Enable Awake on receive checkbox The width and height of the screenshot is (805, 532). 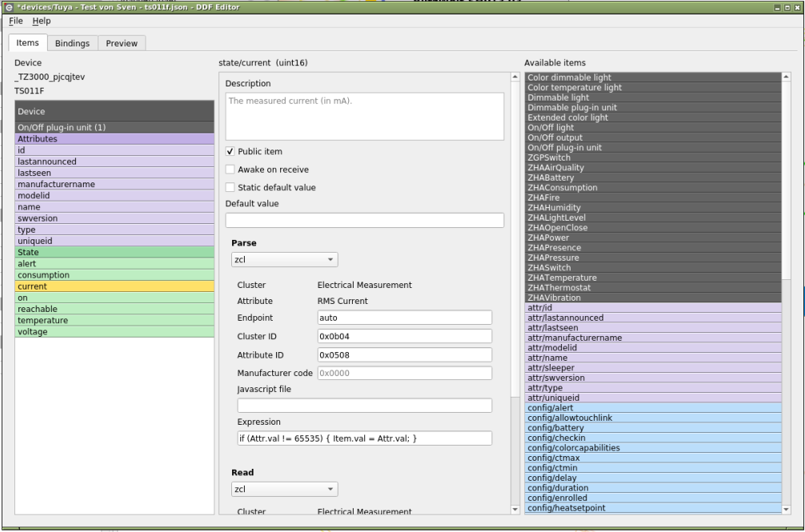(x=230, y=170)
